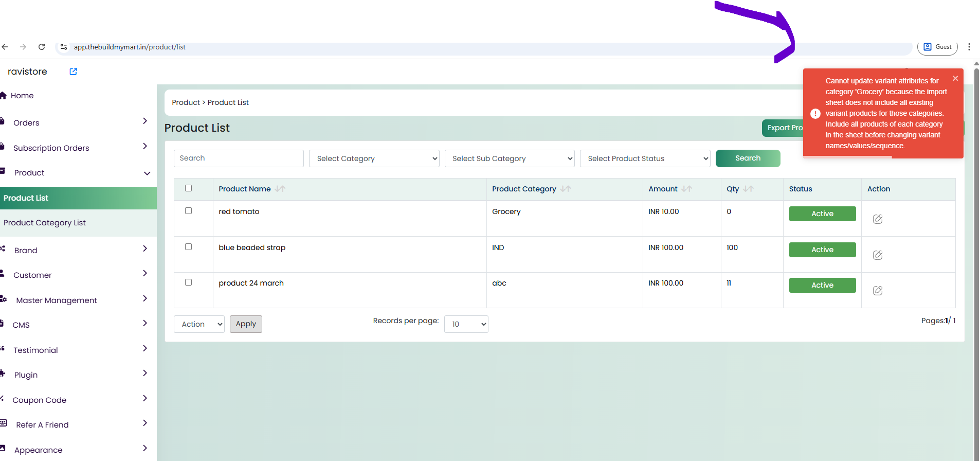Screen dimensions: 980x461
Task: Expand the Orders menu chevron
Action: tap(145, 121)
